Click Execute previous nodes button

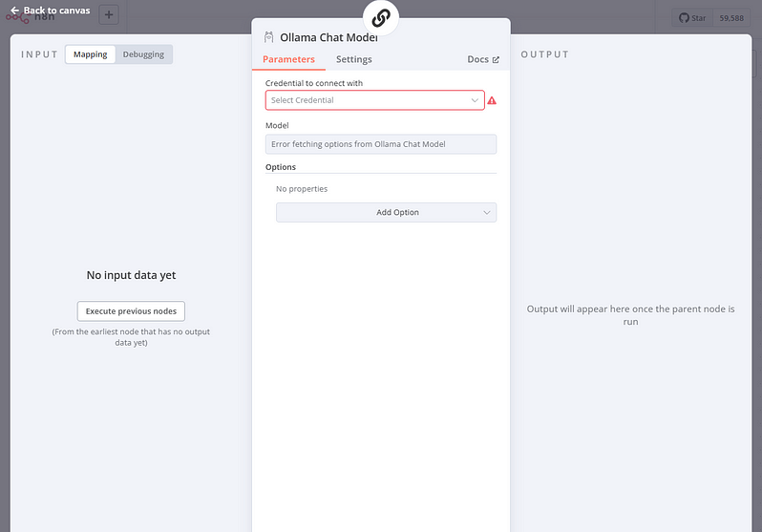pyautogui.click(x=131, y=311)
